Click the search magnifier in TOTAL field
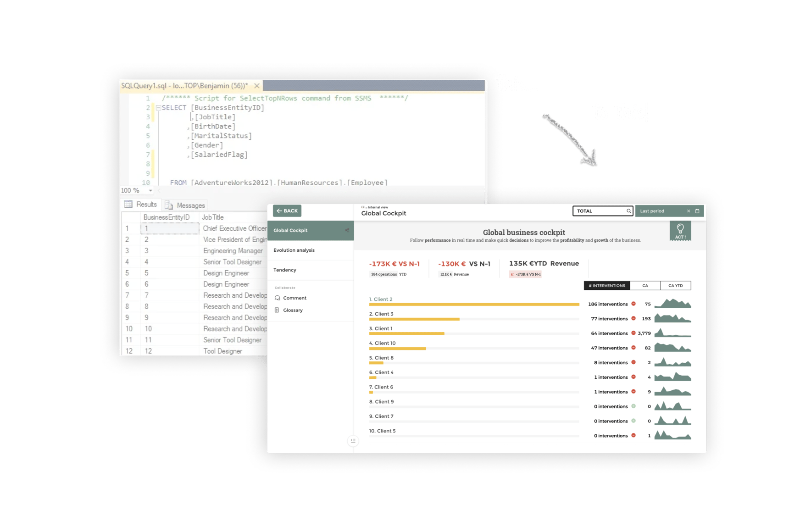 pos(628,211)
